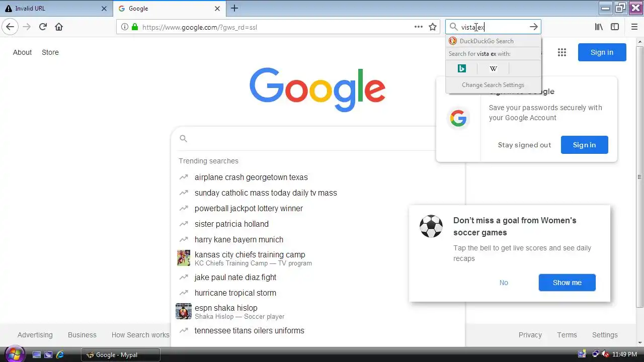Viewport: 644px width, 362px height.
Task: Click Show Desktop in quick launch
Action: (x=37, y=354)
